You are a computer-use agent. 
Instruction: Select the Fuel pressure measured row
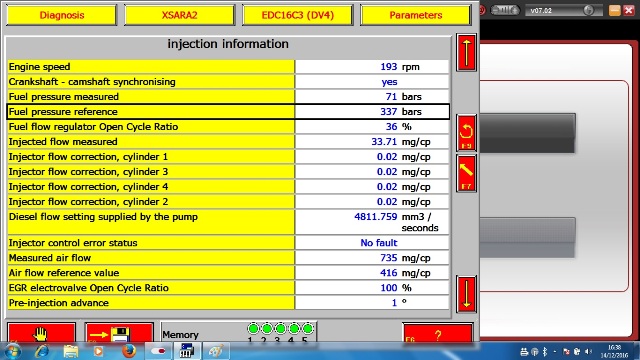point(229,97)
